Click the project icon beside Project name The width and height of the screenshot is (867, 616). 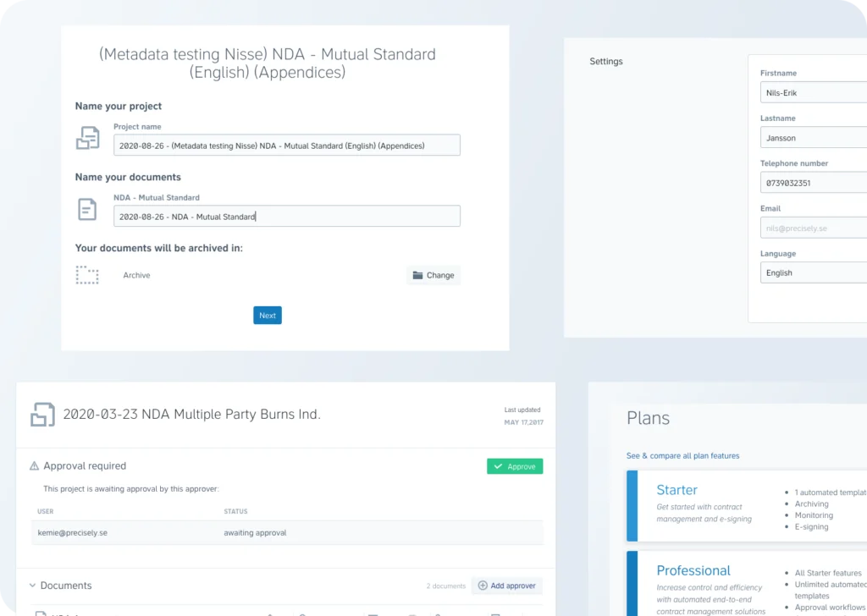tap(87, 138)
